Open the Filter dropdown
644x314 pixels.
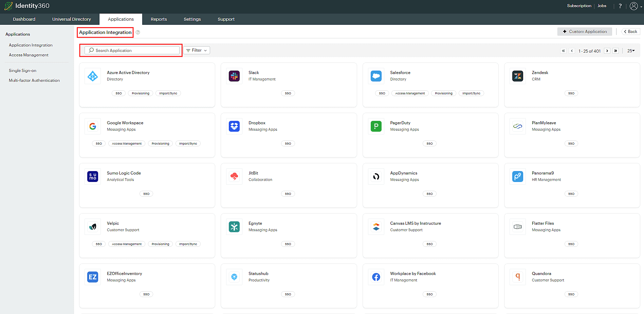tap(197, 50)
